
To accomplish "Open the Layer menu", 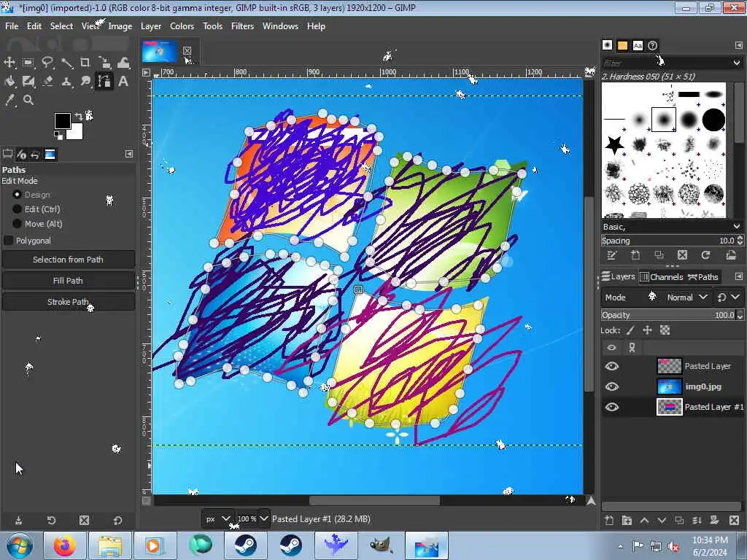I will (151, 26).
